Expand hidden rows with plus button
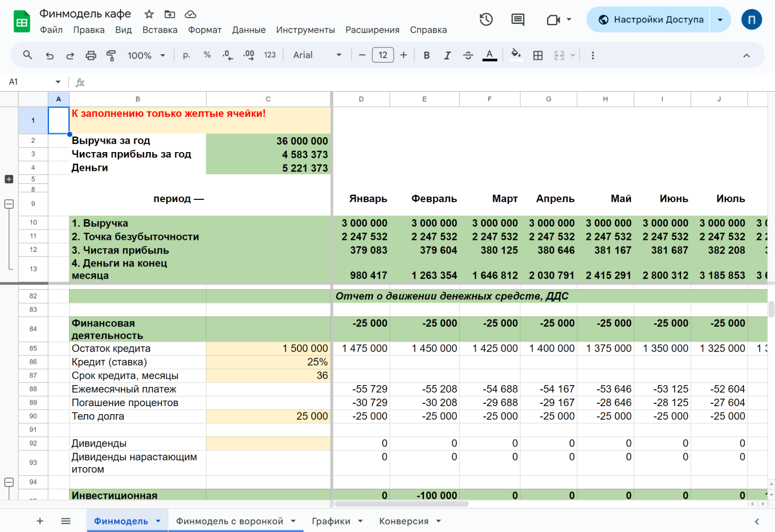This screenshot has height=532, width=775. click(x=9, y=179)
